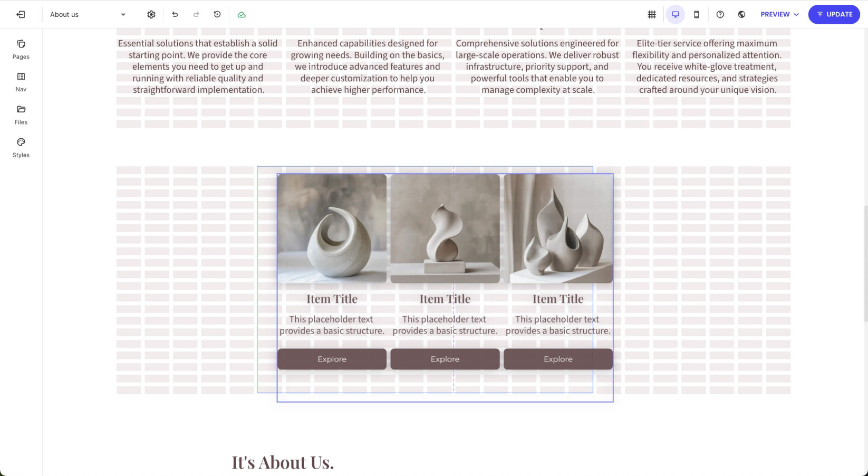
Task: Click the cloud save status icon
Action: [242, 14]
